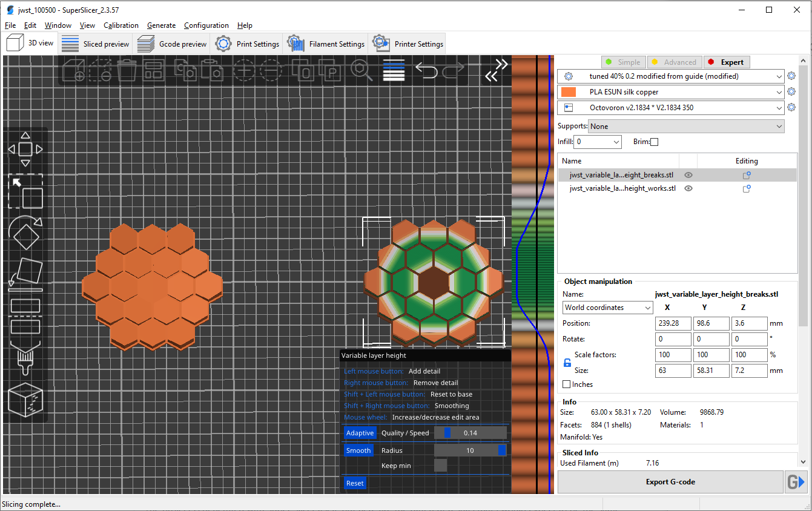Click the Delete trash can toolbar icon

tap(127, 71)
